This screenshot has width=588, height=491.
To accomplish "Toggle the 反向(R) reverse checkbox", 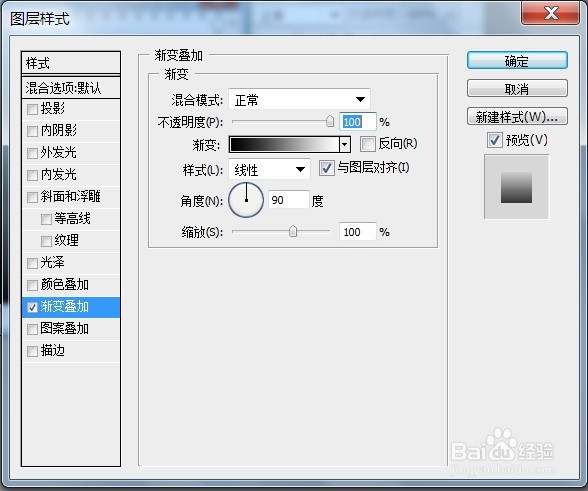I will 368,144.
